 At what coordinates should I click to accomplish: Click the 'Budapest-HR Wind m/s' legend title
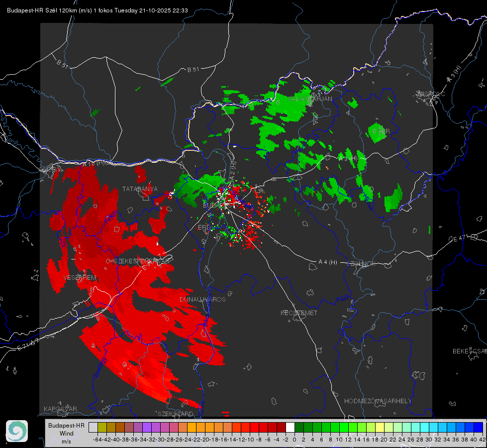[67, 434]
